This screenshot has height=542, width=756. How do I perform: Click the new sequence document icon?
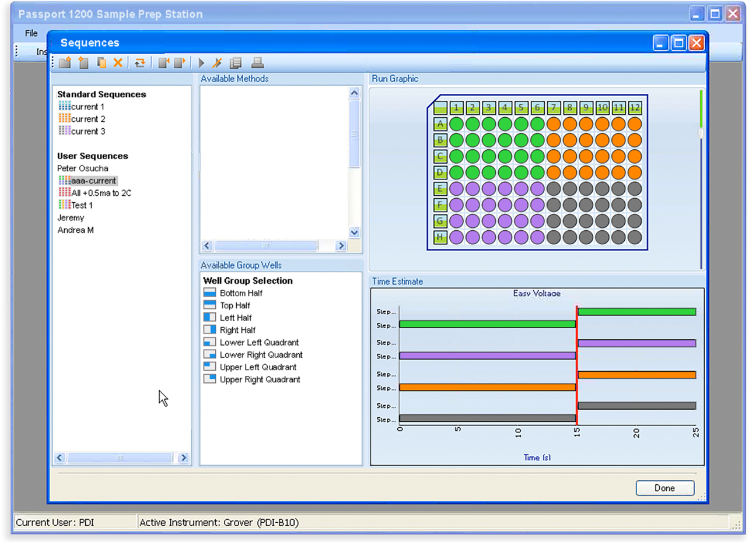pos(83,62)
